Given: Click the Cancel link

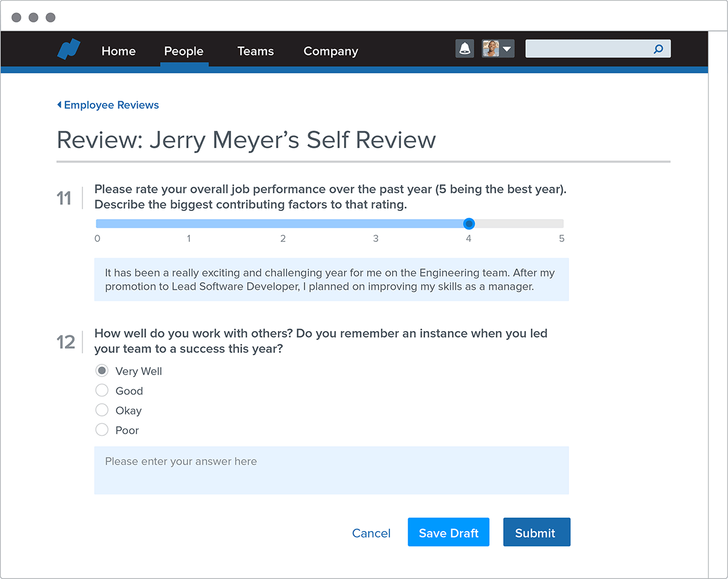Looking at the screenshot, I should (371, 533).
